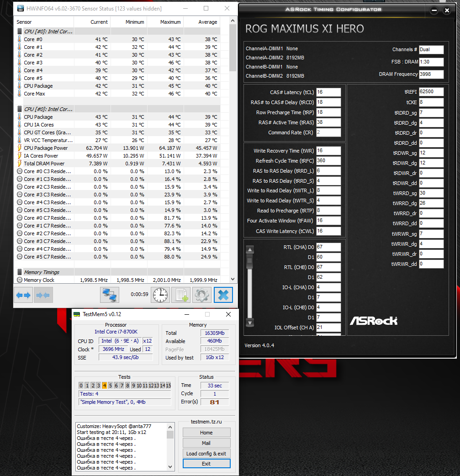460x476 pixels.
Task: Click lightning icon for CPU Package Power
Action: click(x=20, y=148)
